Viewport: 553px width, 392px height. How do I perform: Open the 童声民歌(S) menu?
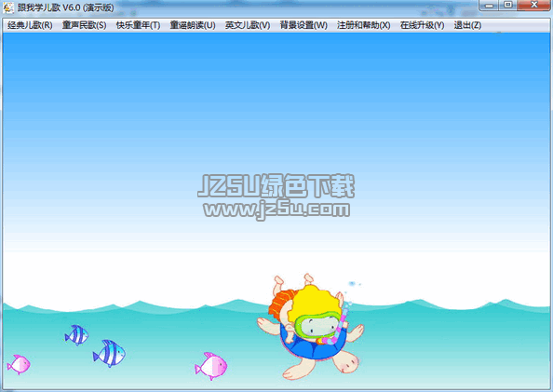tap(85, 25)
